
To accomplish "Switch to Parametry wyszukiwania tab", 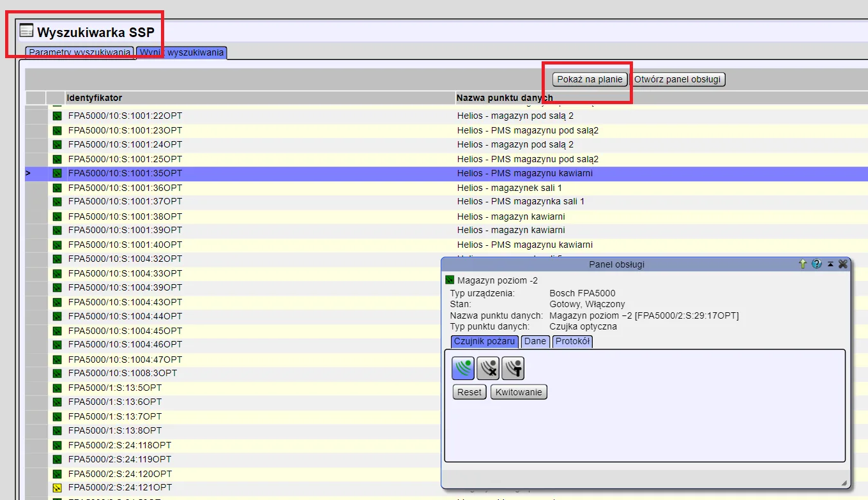I will [x=80, y=52].
